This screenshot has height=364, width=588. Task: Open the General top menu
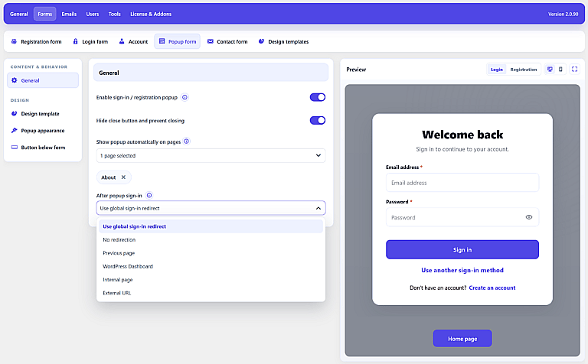click(18, 15)
